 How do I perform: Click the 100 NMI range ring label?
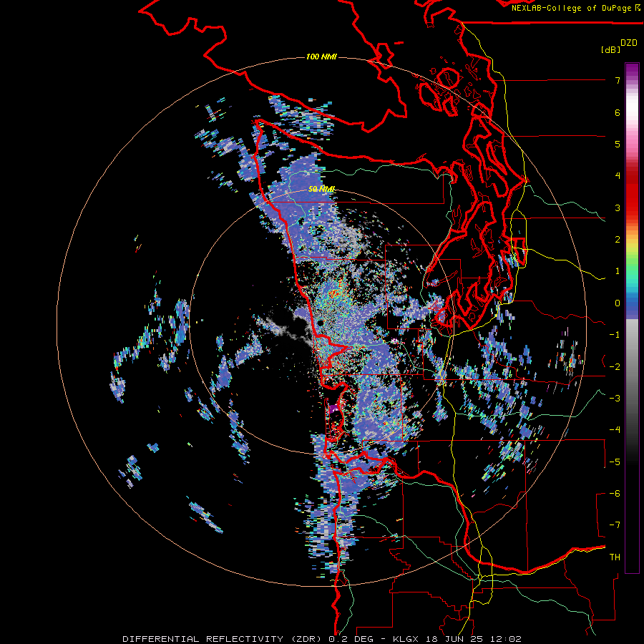pyautogui.click(x=321, y=57)
